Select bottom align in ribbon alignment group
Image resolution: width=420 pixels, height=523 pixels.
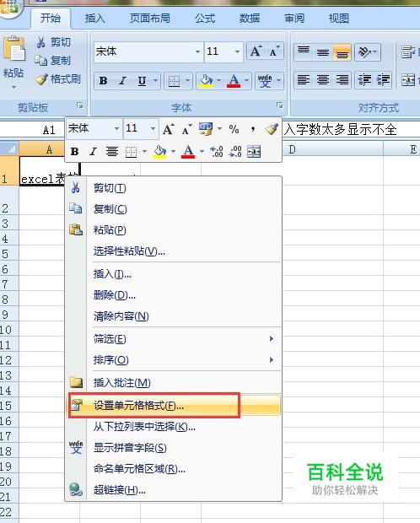tap(342, 52)
